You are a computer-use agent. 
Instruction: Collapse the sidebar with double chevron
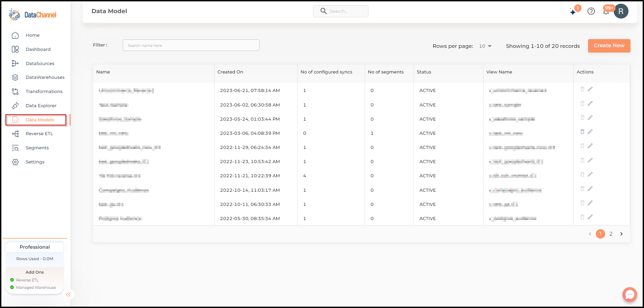click(x=68, y=295)
